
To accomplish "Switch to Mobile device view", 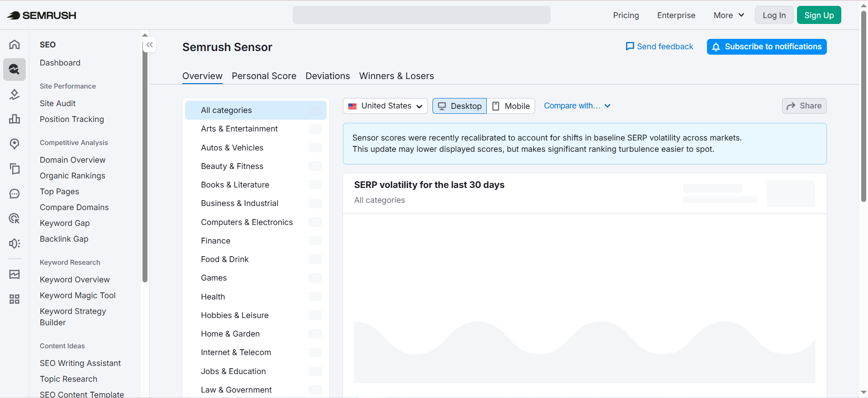I will coord(511,106).
